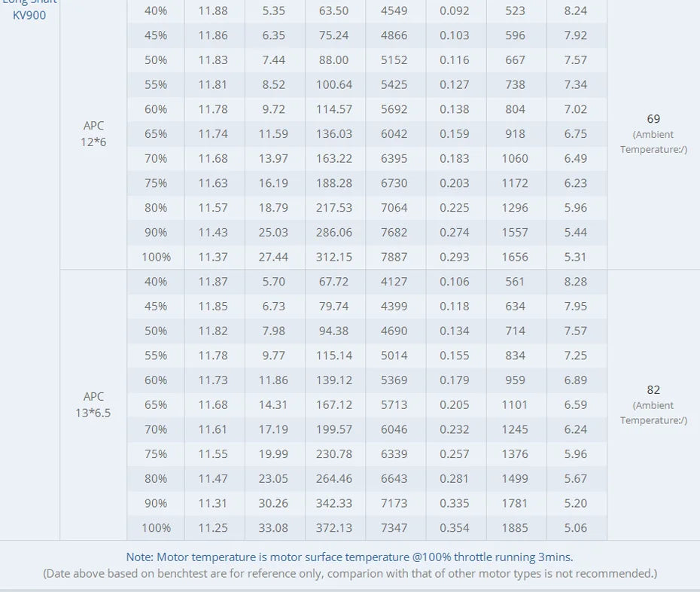Viewport: 700px width, 592px height.
Task: Select the 0.092 torque cell
Action: [454, 11]
